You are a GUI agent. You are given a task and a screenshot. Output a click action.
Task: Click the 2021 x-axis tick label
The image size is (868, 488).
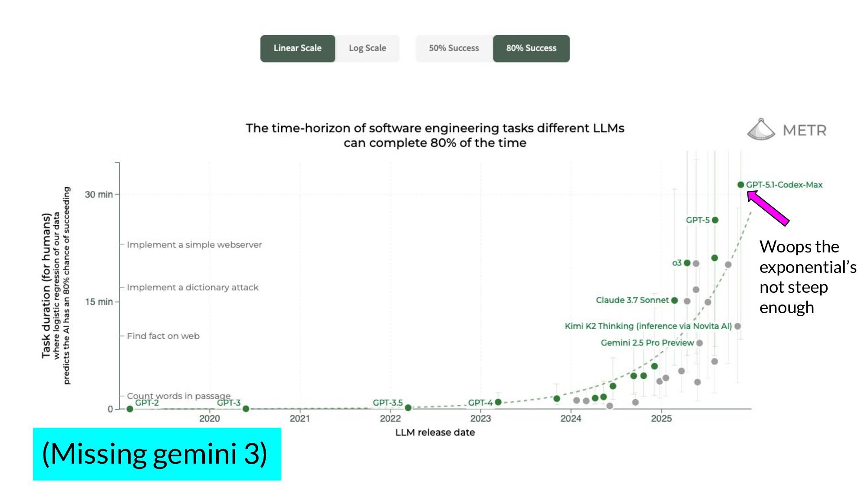[x=300, y=419]
